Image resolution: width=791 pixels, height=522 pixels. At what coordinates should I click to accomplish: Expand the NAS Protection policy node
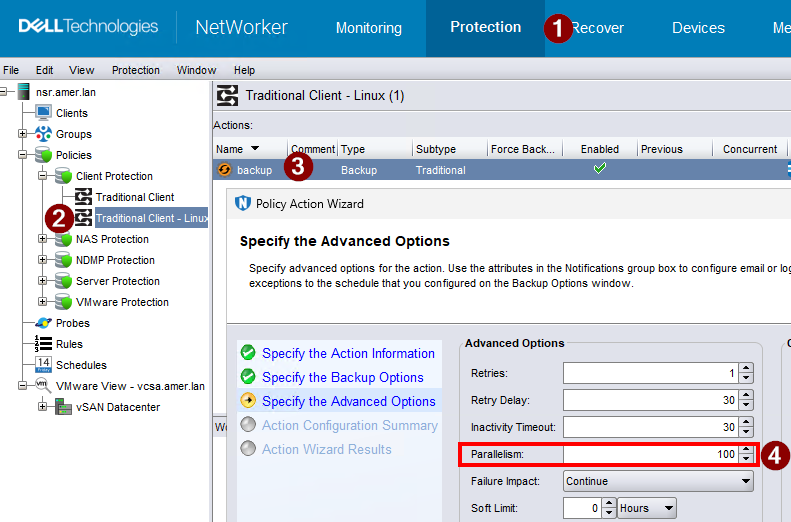click(x=42, y=239)
